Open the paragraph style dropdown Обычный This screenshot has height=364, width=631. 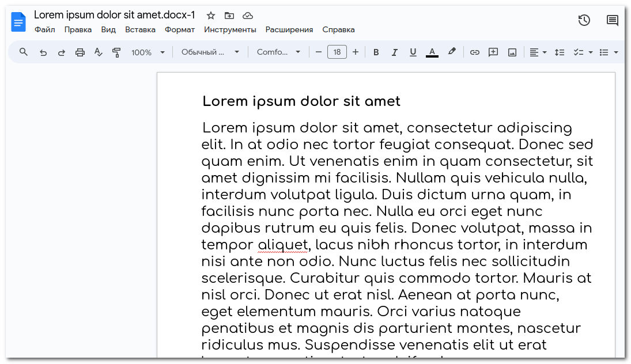pos(210,52)
